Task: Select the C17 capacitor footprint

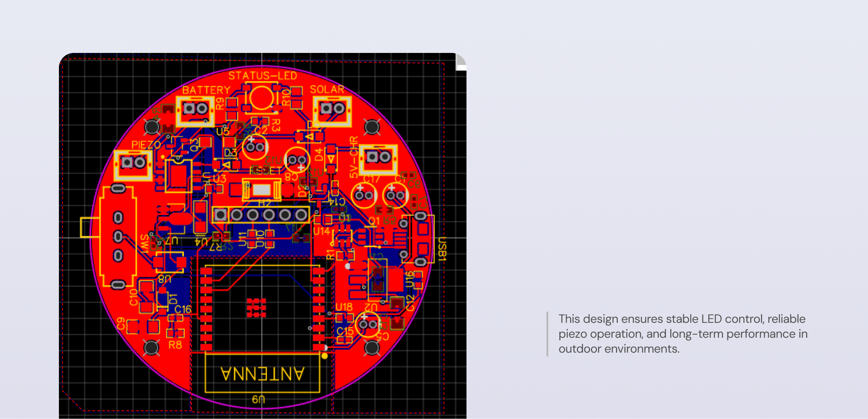Action: pos(364,195)
